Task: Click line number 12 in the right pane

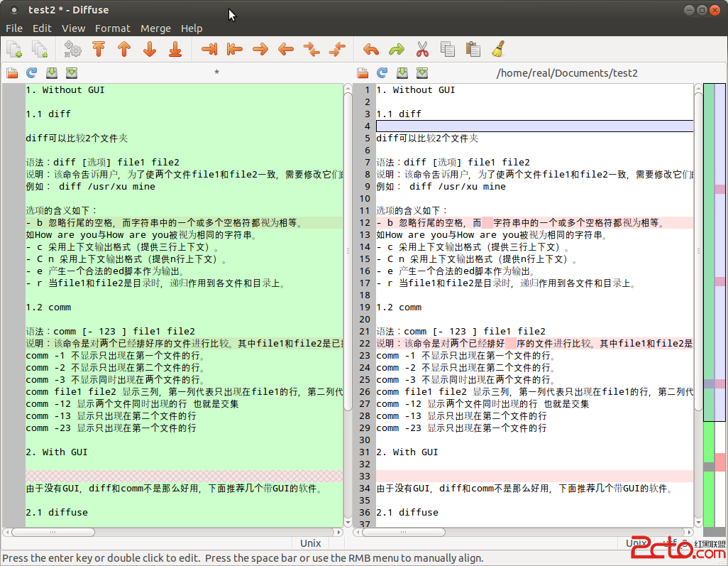Action: tap(365, 222)
